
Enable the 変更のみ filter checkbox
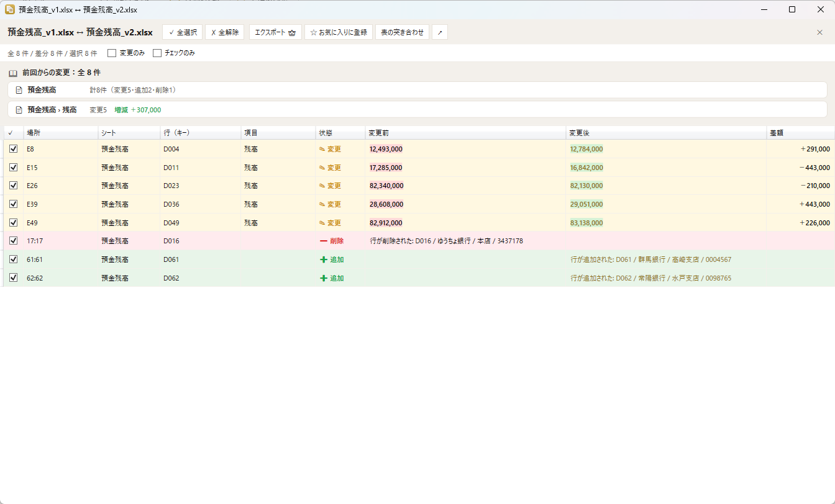(x=112, y=53)
